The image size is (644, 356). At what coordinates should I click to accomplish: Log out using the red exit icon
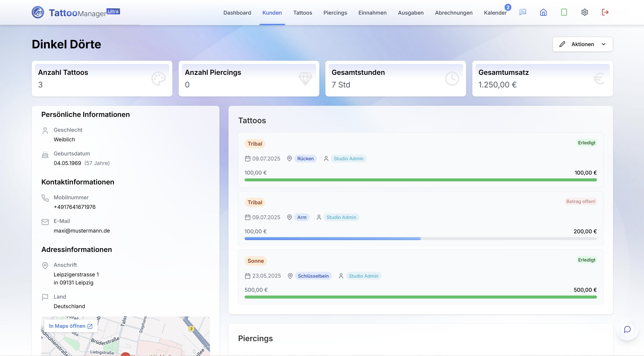[x=605, y=12]
